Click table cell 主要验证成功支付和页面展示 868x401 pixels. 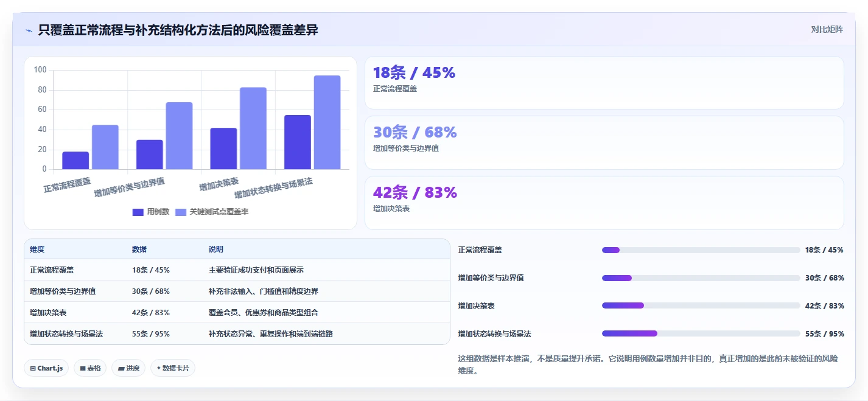coord(256,270)
